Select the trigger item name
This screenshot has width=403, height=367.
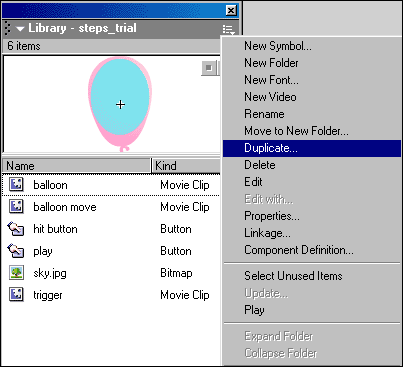point(48,295)
